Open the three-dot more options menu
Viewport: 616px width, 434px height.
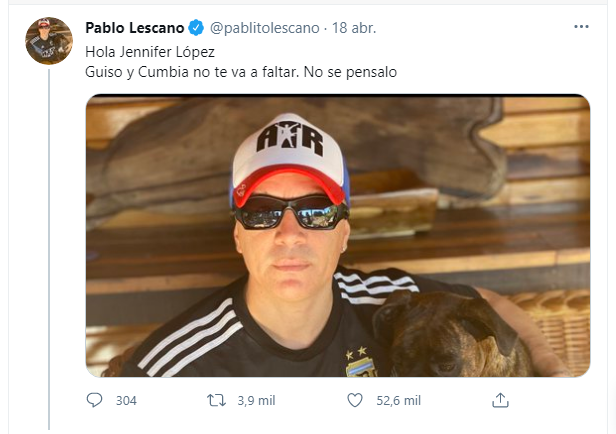(x=581, y=27)
